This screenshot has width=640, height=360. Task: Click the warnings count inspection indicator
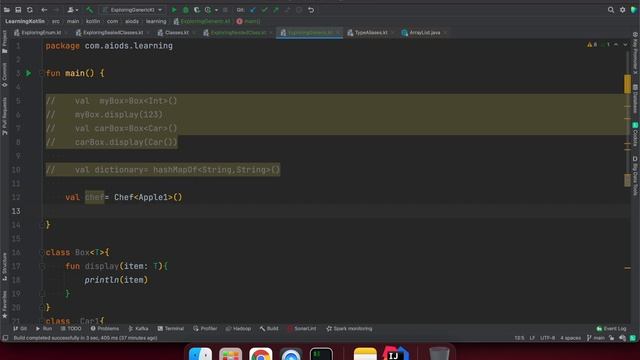pos(592,44)
